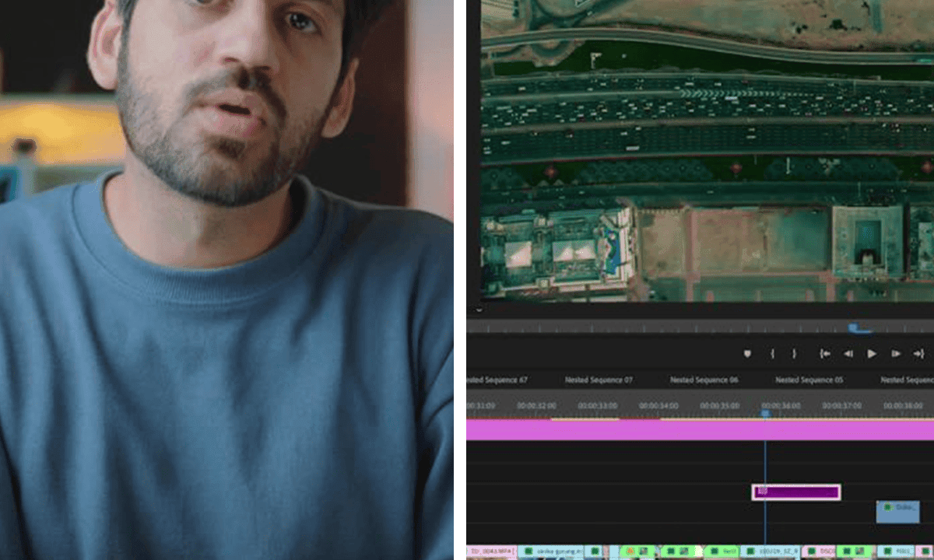Viewport: 934px width, 560px height.
Task: Click the Step Forward one frame icon
Action: pyautogui.click(x=895, y=354)
